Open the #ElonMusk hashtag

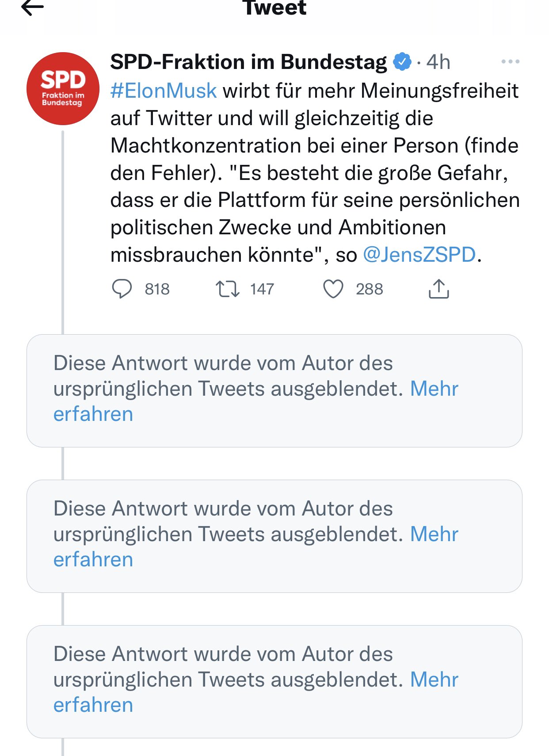tap(164, 91)
